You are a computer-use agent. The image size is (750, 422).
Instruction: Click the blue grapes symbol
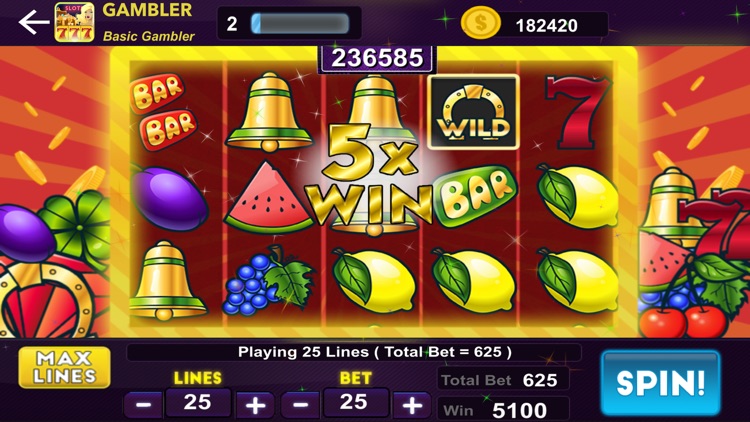point(268,280)
